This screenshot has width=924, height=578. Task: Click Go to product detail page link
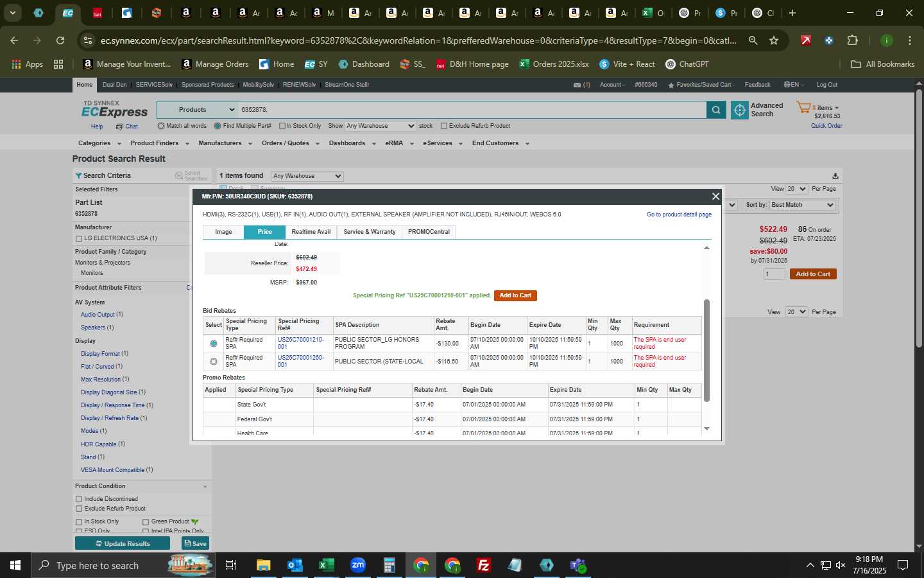(x=679, y=215)
